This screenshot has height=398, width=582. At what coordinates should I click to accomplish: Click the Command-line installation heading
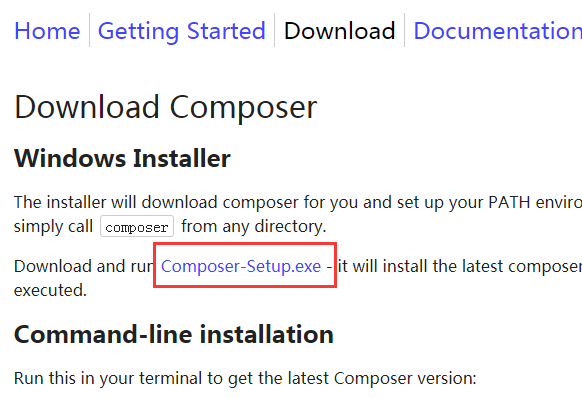click(x=174, y=334)
